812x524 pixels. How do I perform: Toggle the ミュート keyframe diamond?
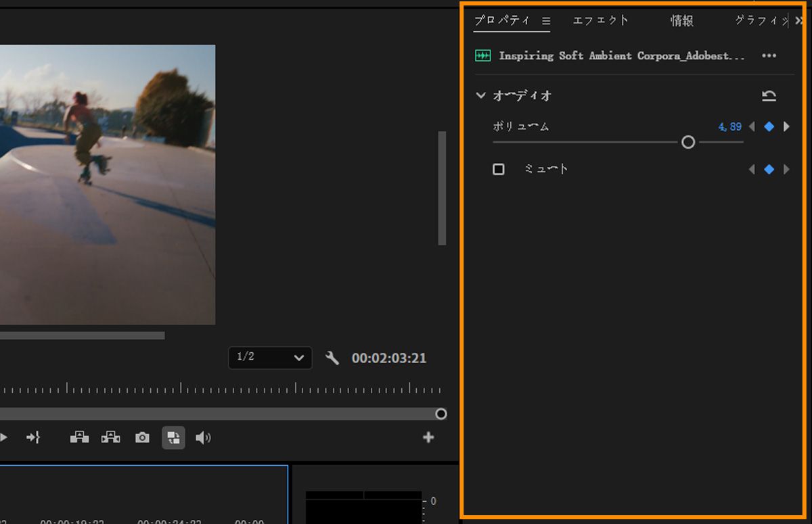click(x=769, y=169)
